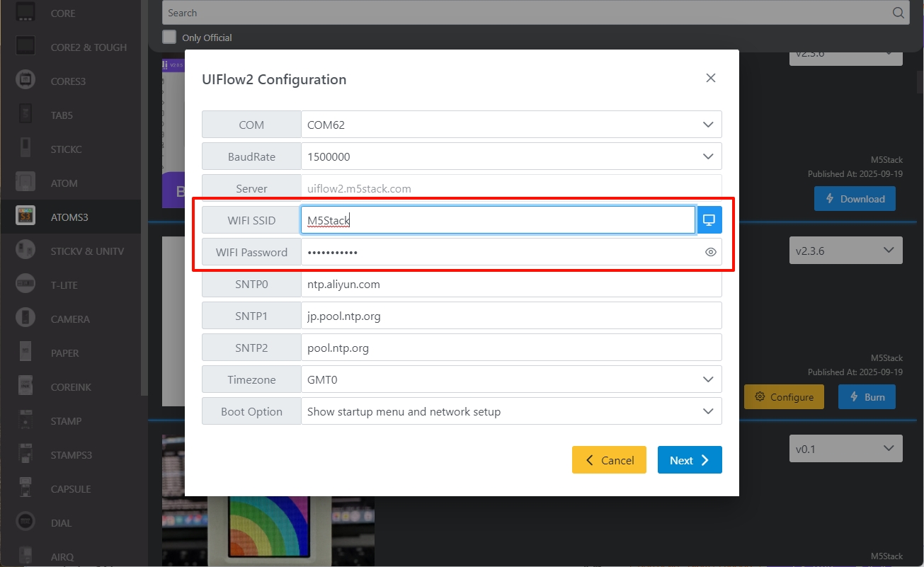The height and width of the screenshot is (567, 924).
Task: Select COREINK device icon
Action: [25, 386]
